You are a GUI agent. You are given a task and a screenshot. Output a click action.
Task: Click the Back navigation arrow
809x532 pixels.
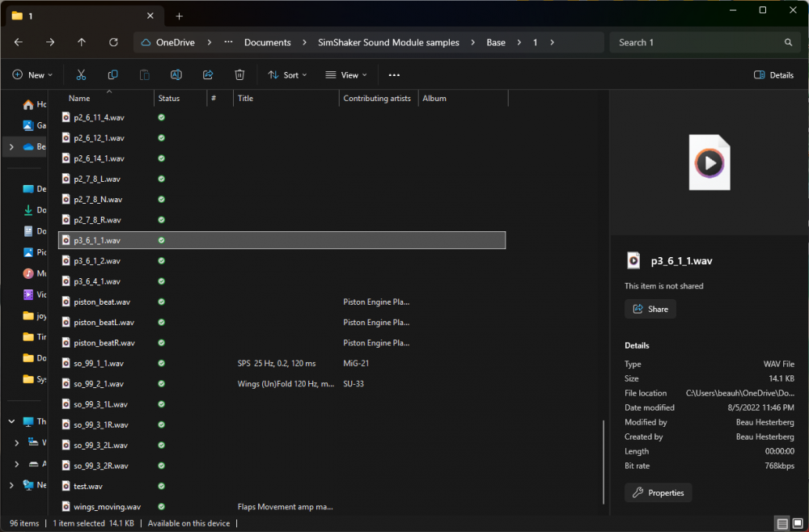(x=19, y=42)
